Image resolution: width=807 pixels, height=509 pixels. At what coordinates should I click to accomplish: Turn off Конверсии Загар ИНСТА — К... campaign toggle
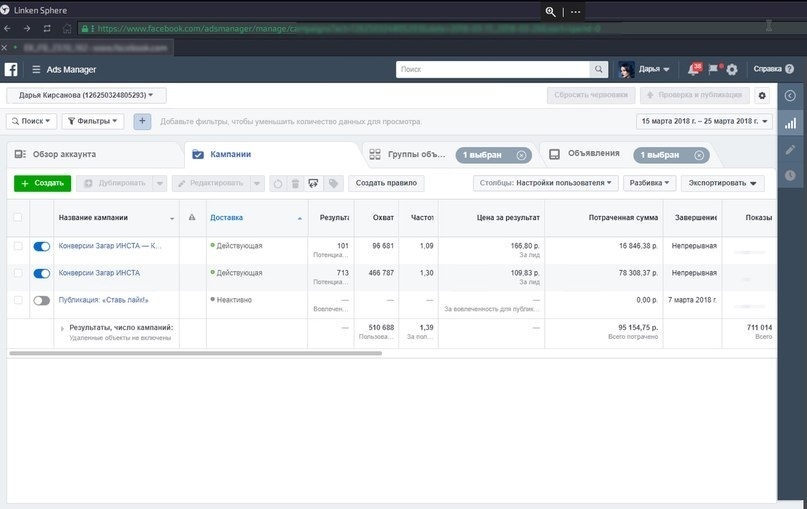pyautogui.click(x=42, y=247)
